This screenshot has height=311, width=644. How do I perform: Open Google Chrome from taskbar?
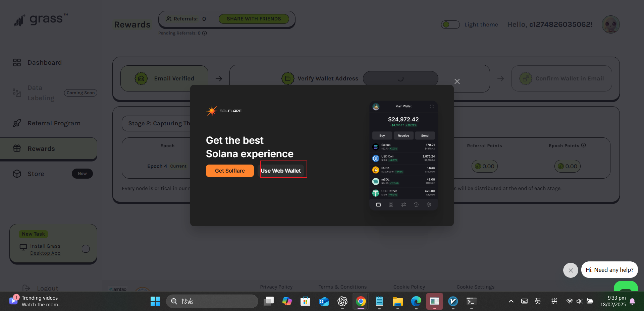tap(361, 301)
